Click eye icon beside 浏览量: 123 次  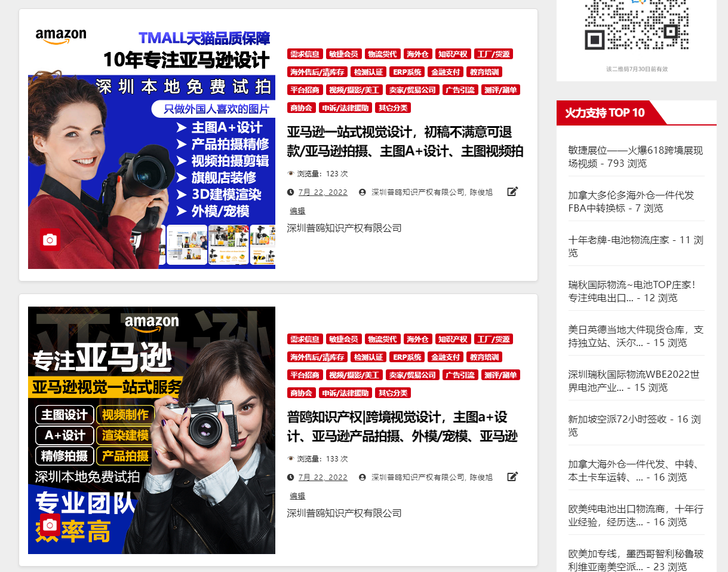[x=291, y=173]
